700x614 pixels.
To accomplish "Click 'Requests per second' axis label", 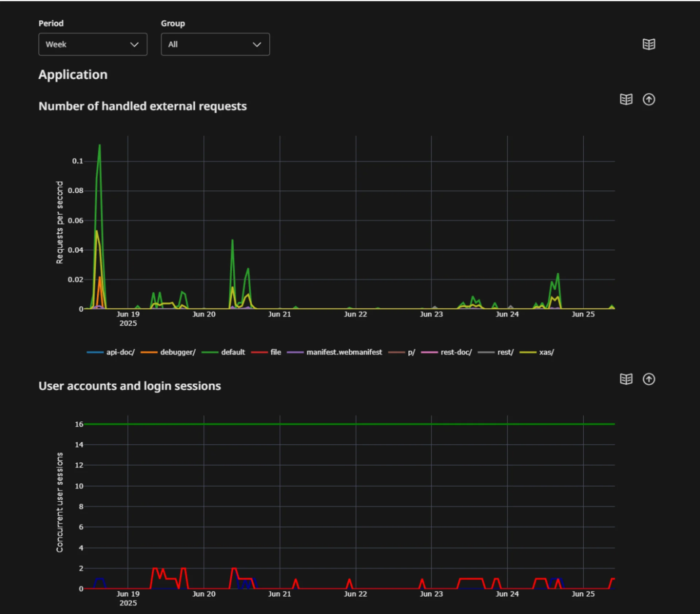I will (59, 223).
